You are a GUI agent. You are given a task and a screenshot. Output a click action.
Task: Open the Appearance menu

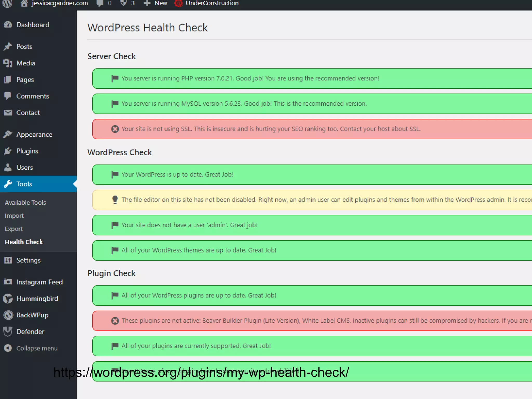click(34, 135)
